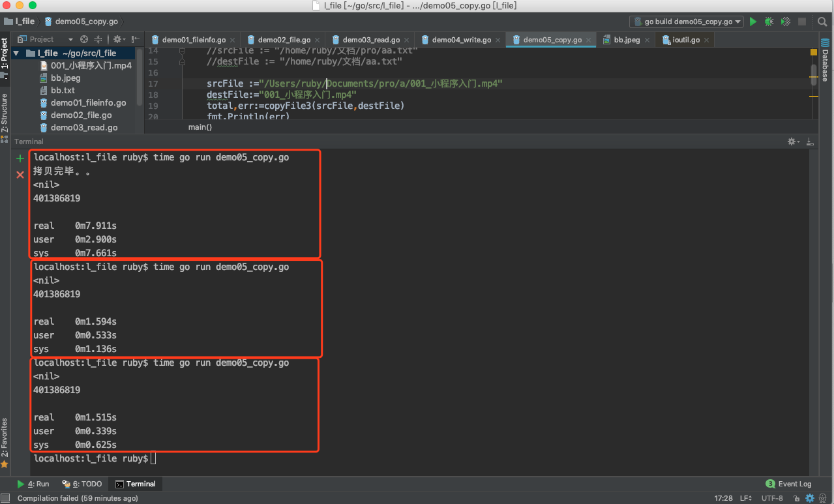Collapse all in Project panel toolbar
The image size is (834, 504).
pos(98,39)
